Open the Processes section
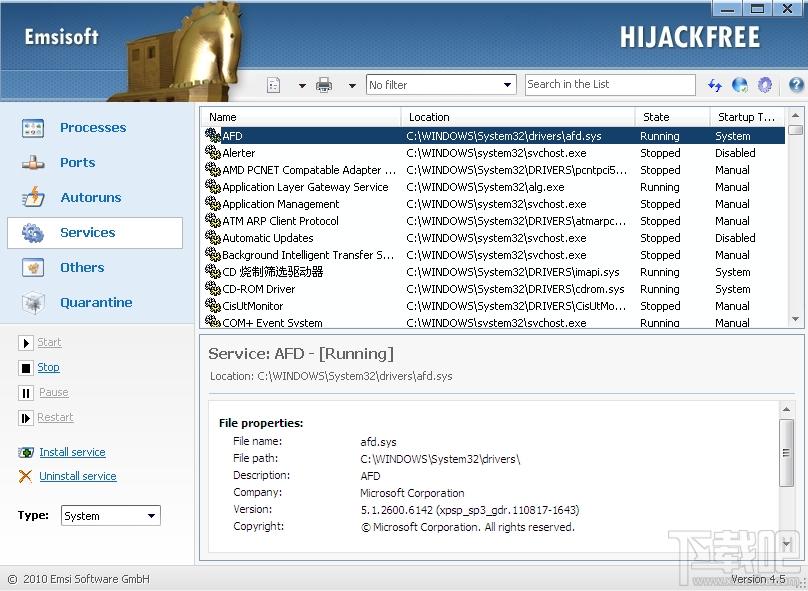The height and width of the screenshot is (591, 808). point(93,127)
